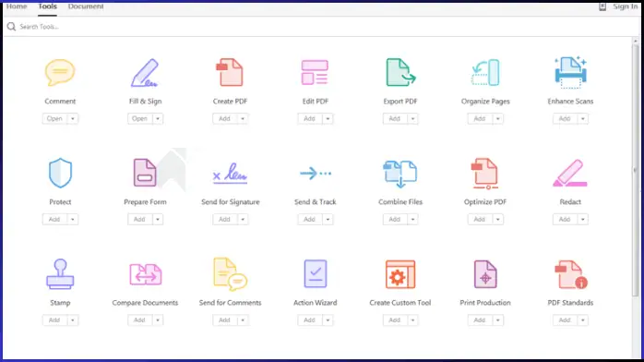Click the Optimize PDF icon
Image resolution: width=644 pixels, height=362 pixels.
click(485, 174)
